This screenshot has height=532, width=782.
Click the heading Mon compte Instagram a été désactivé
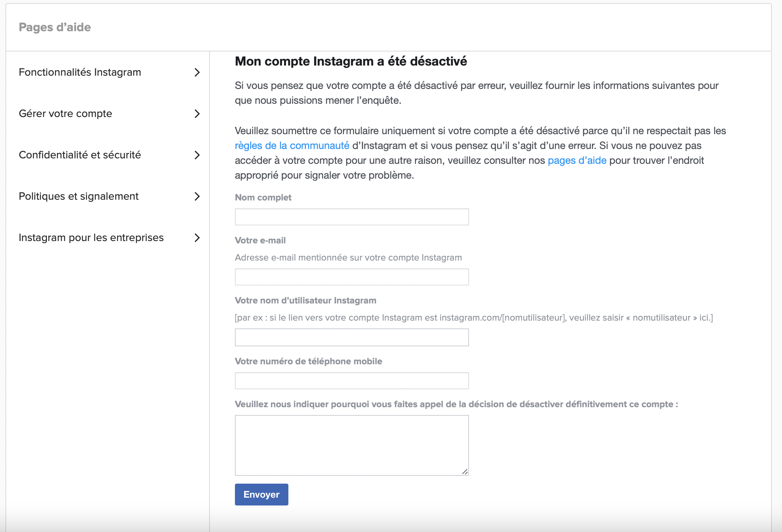point(351,61)
